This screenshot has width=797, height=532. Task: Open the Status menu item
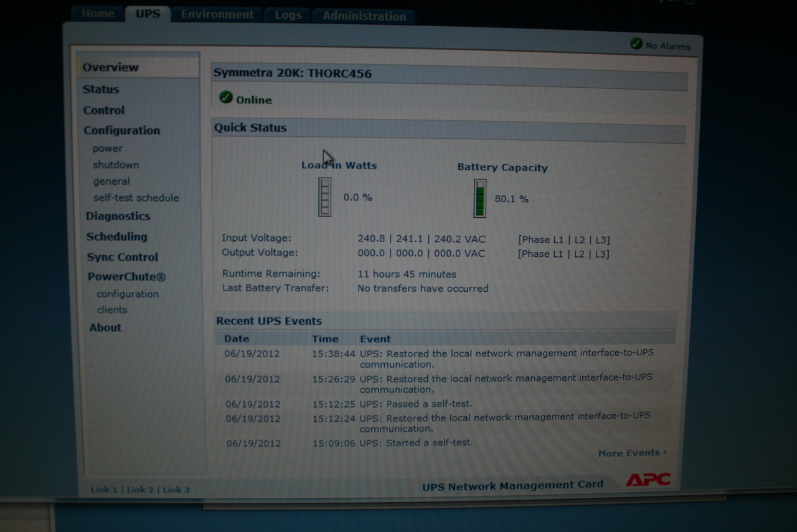coord(101,89)
